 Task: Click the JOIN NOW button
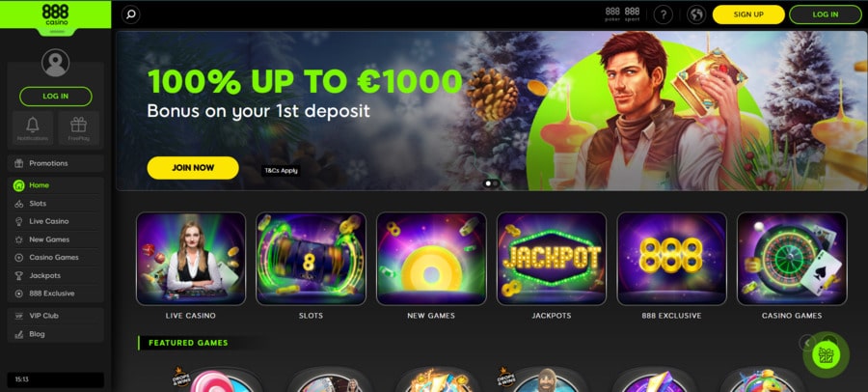pyautogui.click(x=193, y=167)
